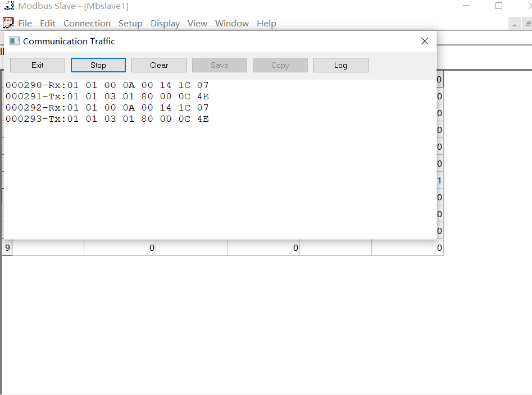Open the Connection menu
The height and width of the screenshot is (395, 532).
coord(87,24)
